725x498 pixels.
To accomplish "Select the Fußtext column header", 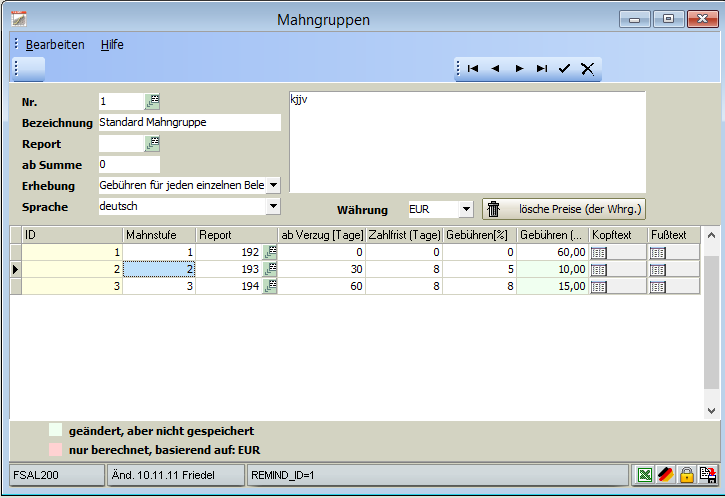I will (x=674, y=235).
